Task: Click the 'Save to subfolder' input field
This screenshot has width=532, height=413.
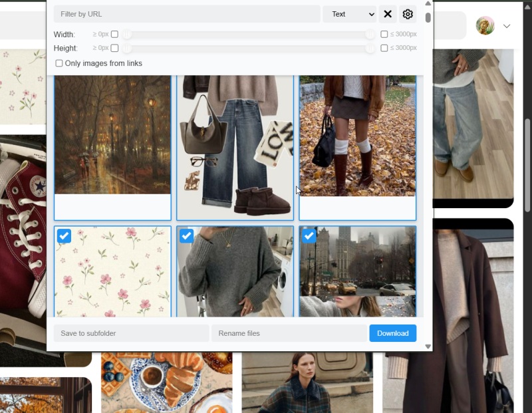Action: point(131,333)
